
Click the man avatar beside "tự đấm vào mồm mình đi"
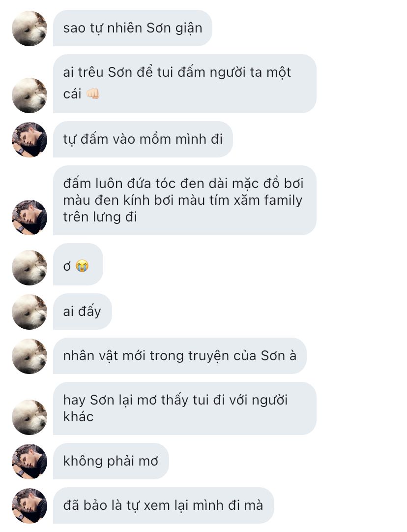point(29,140)
